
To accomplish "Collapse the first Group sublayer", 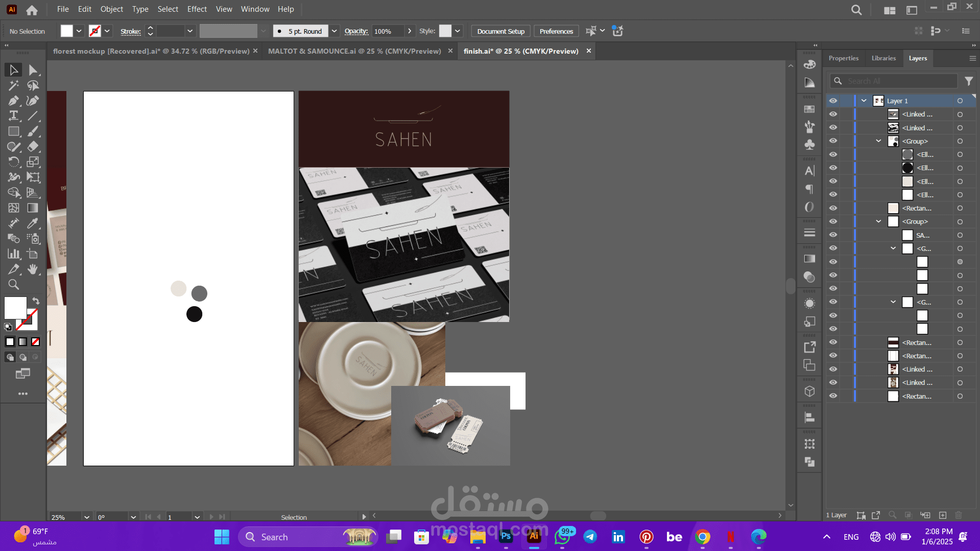I will (x=878, y=141).
